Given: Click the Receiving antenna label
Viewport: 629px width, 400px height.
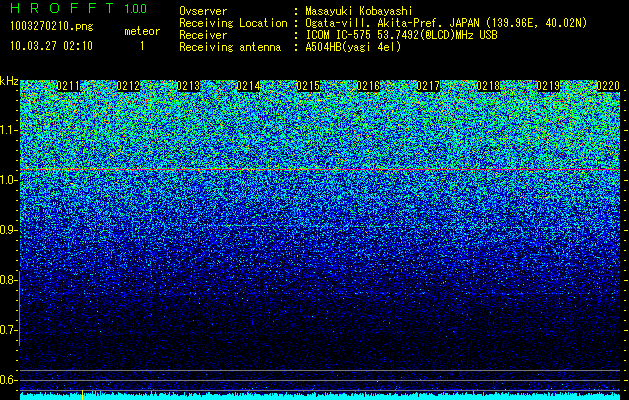Looking at the screenshot, I should click(230, 47).
